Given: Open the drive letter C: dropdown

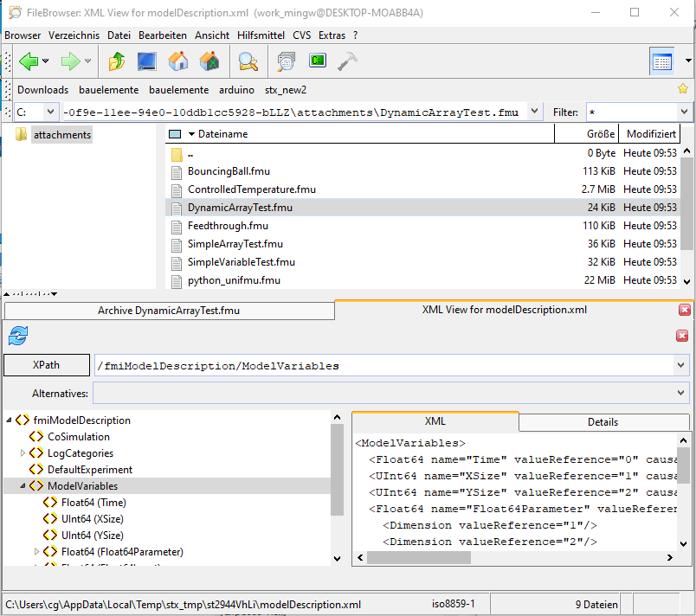Looking at the screenshot, I should pyautogui.click(x=50, y=112).
